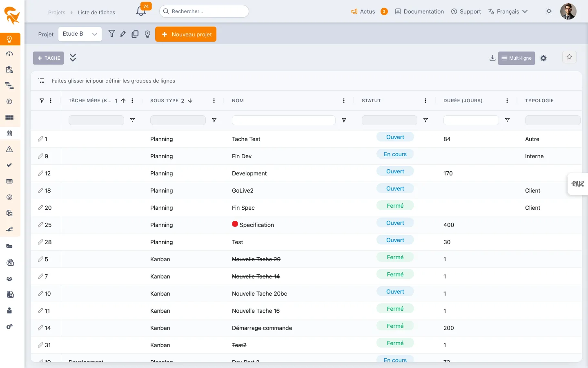Click the Rechercher search field
588x368 pixels.
[204, 11]
